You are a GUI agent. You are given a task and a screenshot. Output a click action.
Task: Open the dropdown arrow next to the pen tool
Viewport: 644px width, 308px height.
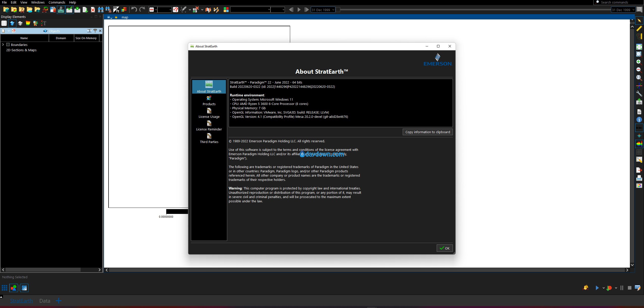[190, 10]
